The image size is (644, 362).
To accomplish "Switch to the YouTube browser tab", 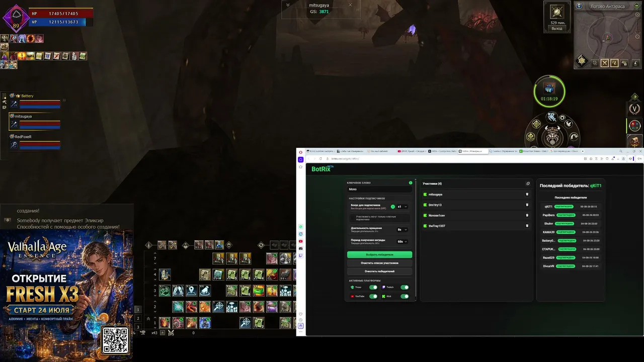I will (x=412, y=151).
